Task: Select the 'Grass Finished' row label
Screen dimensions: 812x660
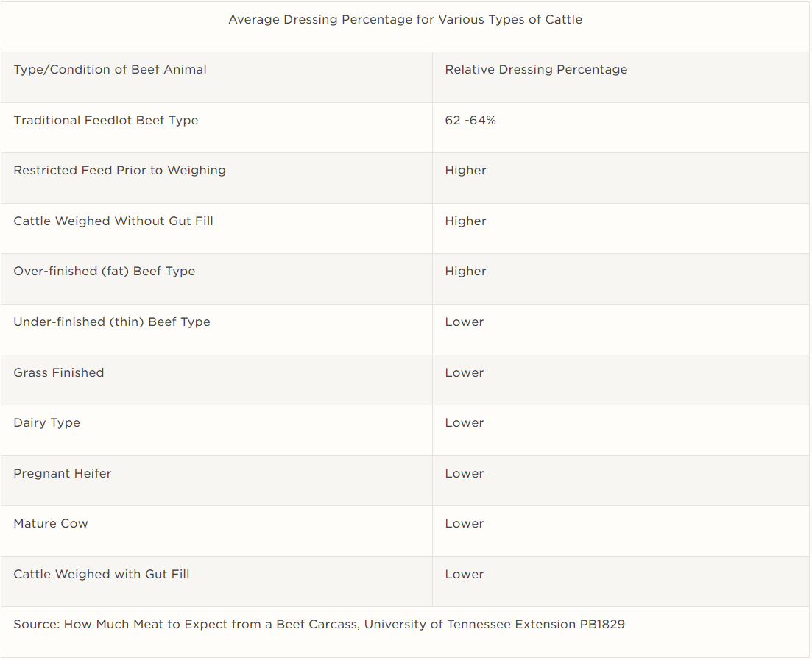Action: coord(59,373)
